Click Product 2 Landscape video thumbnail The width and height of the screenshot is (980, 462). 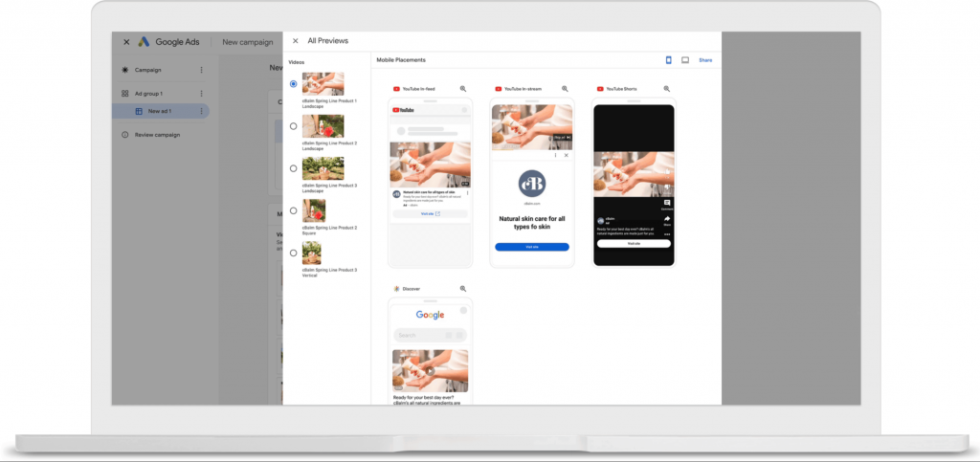coord(323,126)
